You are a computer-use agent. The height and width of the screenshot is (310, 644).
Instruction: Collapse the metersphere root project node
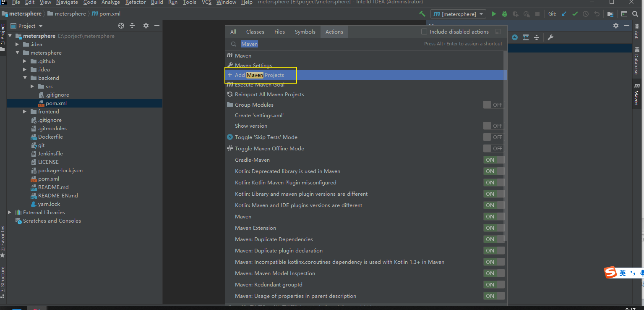[x=10, y=36]
